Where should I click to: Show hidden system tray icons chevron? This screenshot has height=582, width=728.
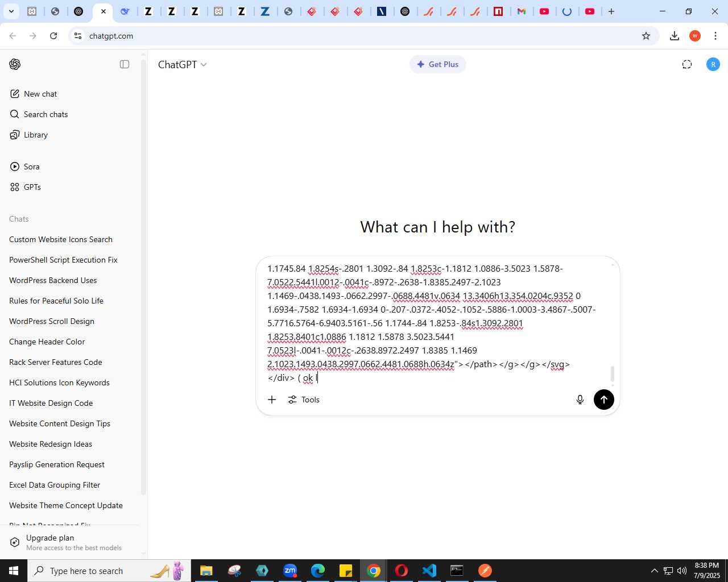point(654,571)
